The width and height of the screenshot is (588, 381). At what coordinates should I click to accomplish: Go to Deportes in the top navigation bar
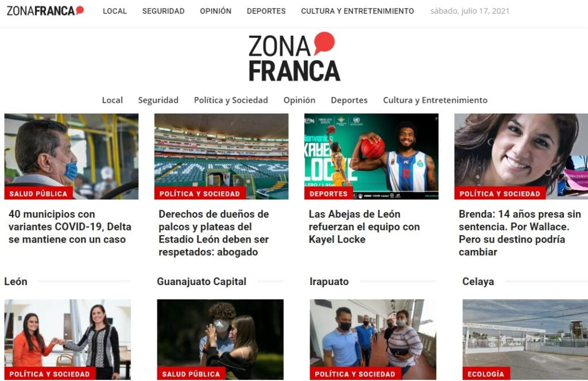click(266, 11)
